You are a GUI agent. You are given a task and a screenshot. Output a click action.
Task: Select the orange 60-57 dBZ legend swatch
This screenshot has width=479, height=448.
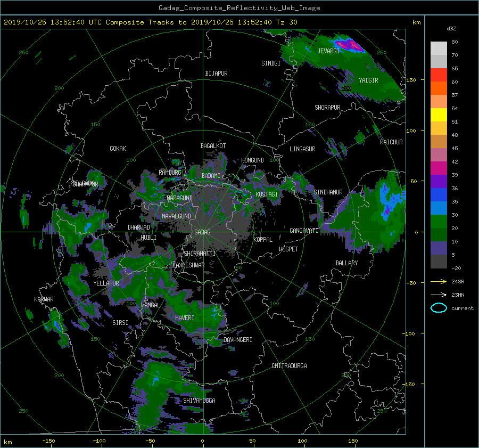439,88
